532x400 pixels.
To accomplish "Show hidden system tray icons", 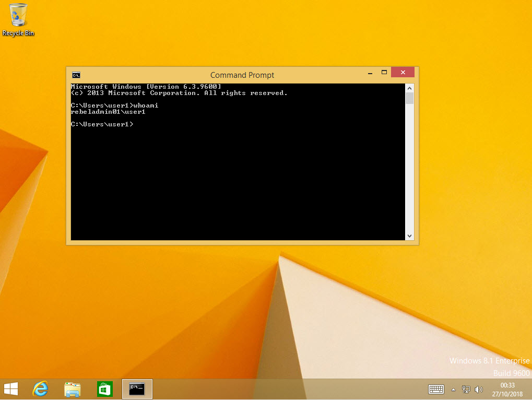I will pos(453,390).
